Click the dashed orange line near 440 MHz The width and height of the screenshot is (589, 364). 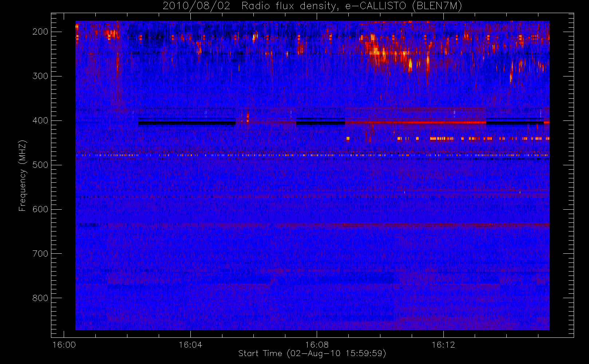(x=473, y=138)
